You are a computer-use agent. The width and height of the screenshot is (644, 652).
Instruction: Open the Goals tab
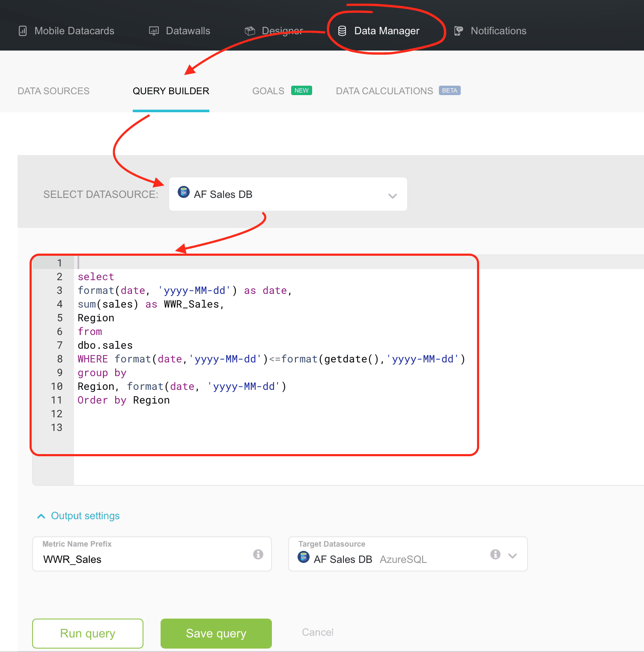pos(268,91)
